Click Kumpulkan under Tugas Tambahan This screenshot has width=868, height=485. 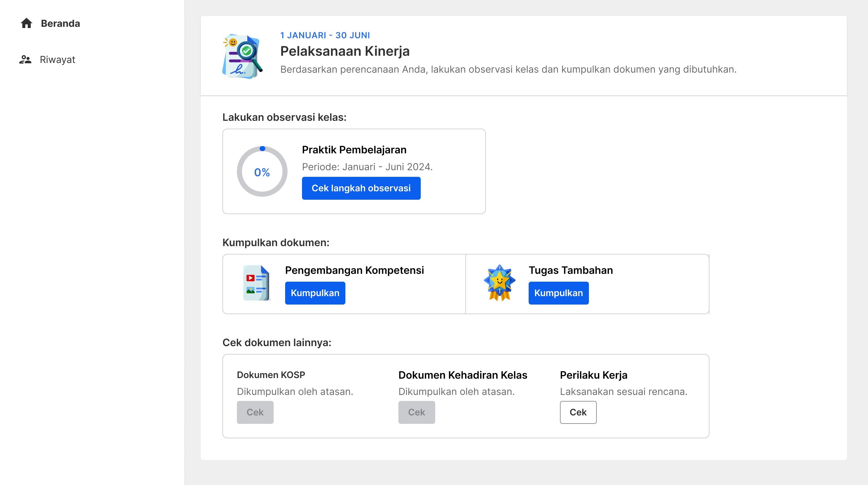tap(559, 293)
